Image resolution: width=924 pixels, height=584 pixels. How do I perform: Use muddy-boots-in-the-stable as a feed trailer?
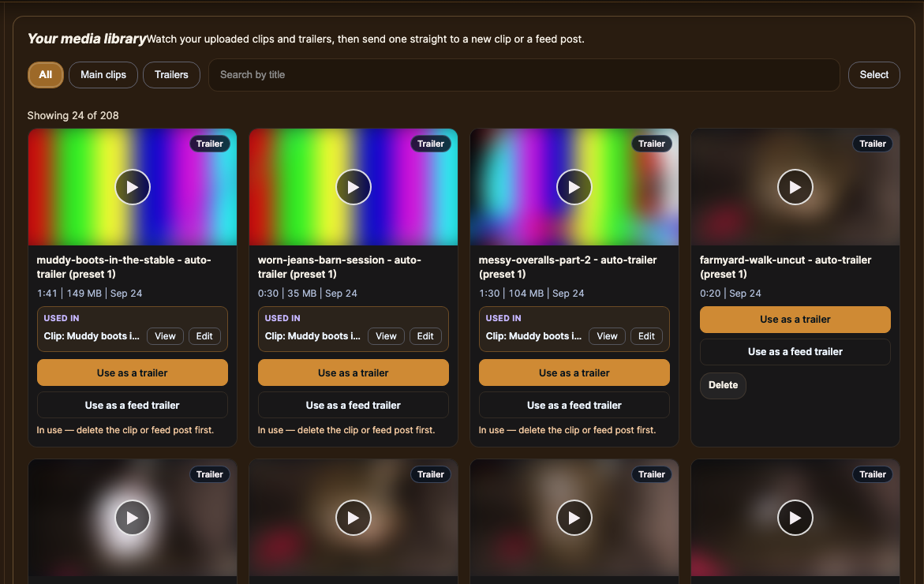tap(132, 405)
